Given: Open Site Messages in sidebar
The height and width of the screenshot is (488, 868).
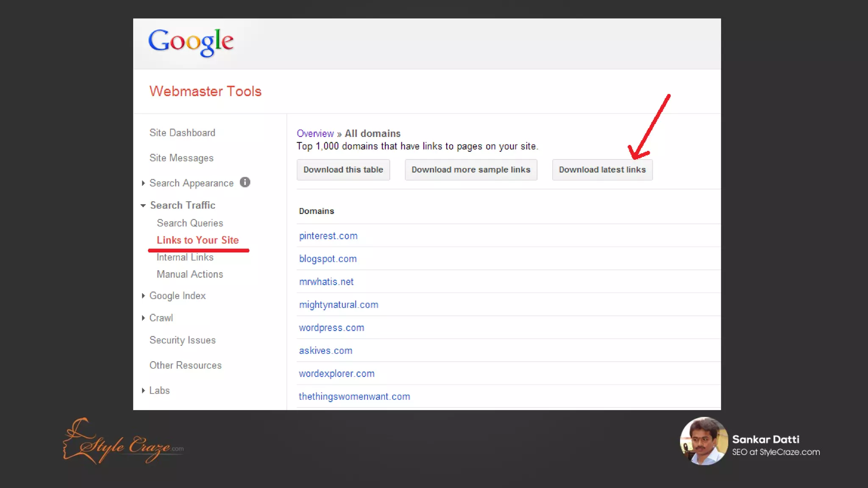Looking at the screenshot, I should click(181, 158).
